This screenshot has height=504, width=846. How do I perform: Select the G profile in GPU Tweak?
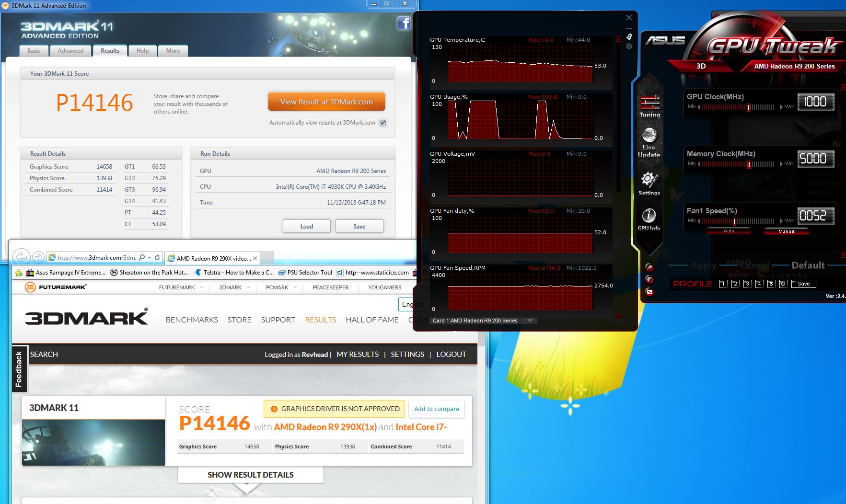[783, 284]
